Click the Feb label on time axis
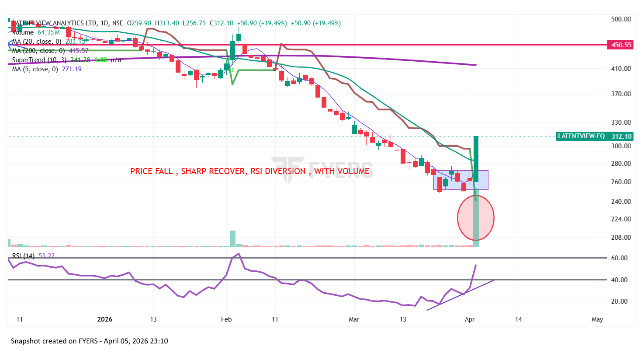The width and height of the screenshot is (644, 350). [226, 319]
